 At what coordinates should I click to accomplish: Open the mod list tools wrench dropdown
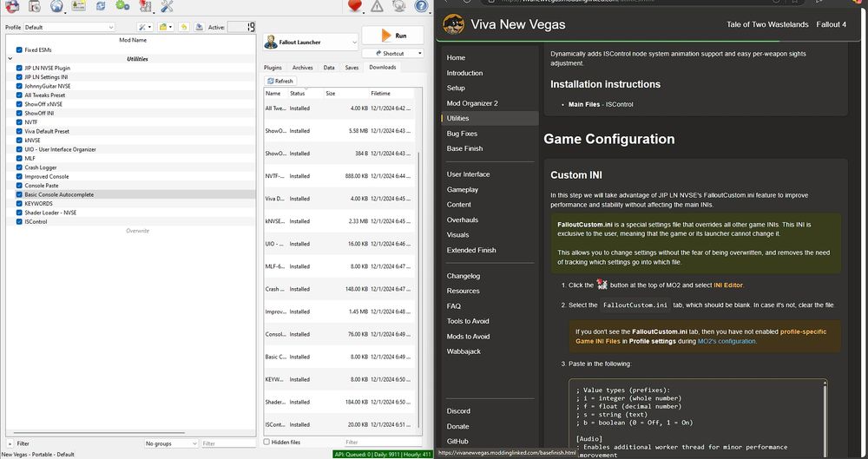pos(145,27)
